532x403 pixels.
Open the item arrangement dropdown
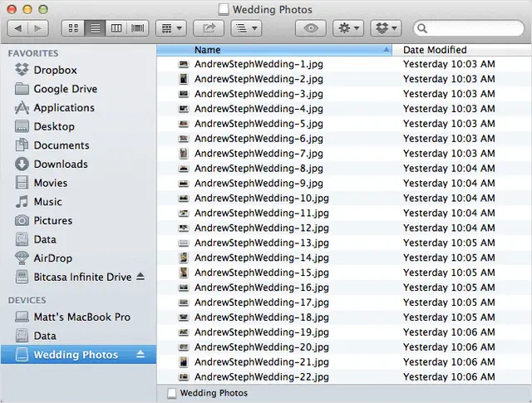[x=171, y=28]
